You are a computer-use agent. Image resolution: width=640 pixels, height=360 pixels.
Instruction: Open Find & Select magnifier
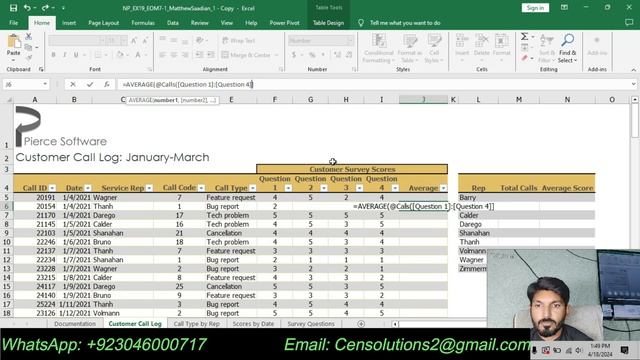tap(567, 49)
